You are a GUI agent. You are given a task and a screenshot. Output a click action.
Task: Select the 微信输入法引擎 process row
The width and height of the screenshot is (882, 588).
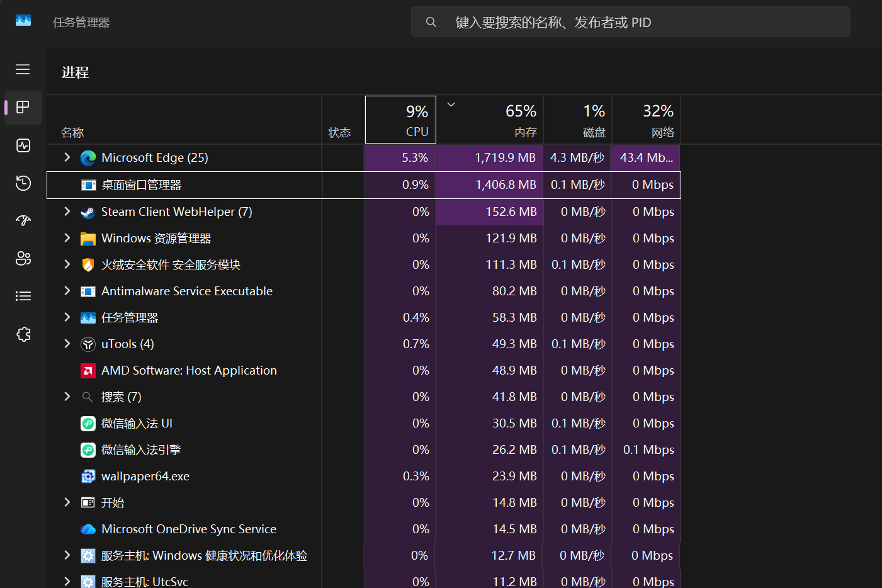click(x=364, y=450)
